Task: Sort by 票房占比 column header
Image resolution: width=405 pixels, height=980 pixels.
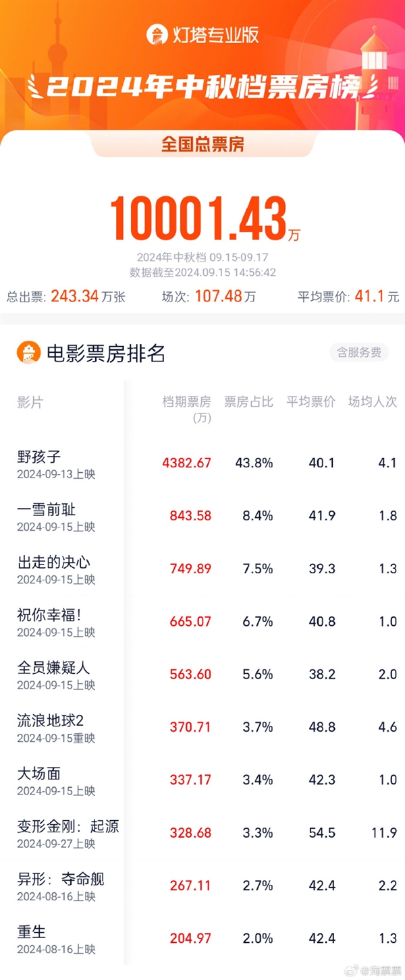Action: (x=248, y=402)
